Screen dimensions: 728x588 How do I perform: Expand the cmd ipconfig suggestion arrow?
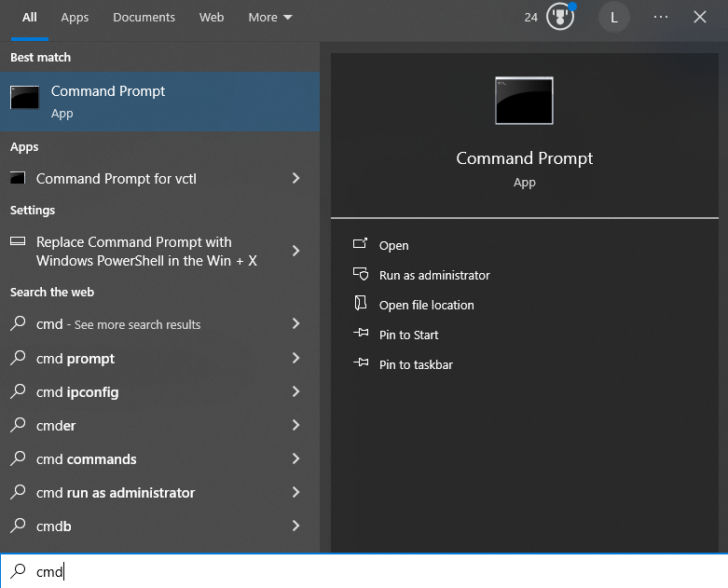tap(295, 391)
